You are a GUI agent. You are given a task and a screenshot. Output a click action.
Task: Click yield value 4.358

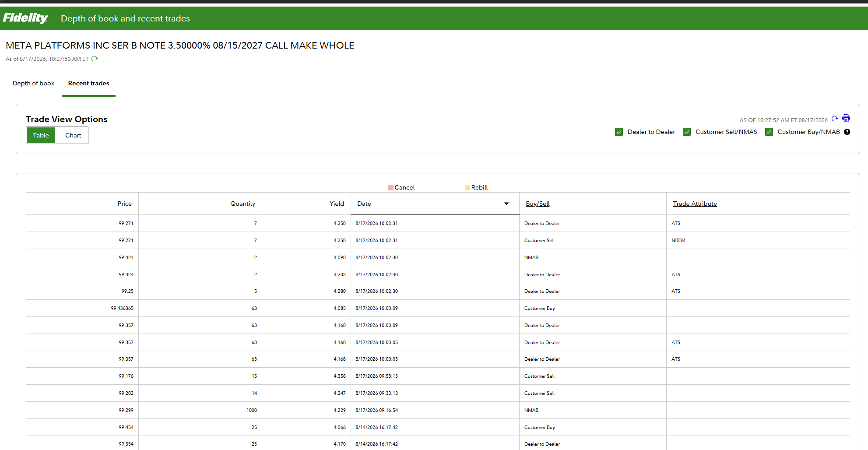click(340, 376)
